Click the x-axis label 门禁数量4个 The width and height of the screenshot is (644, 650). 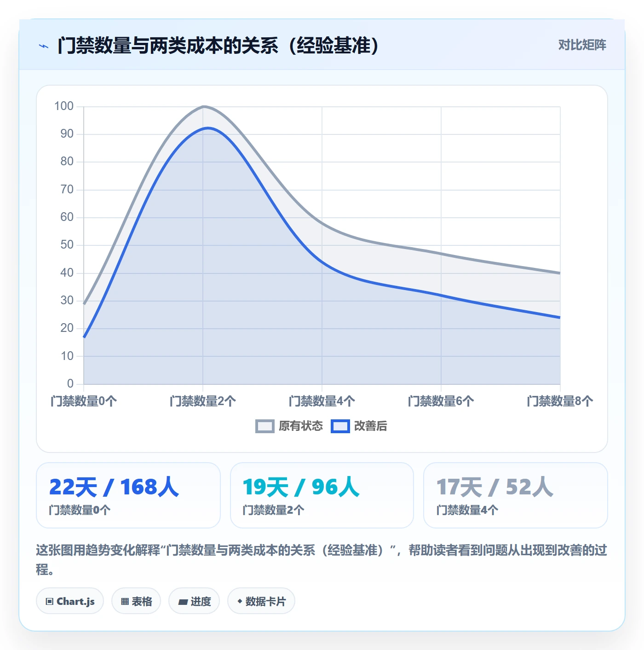[322, 401]
